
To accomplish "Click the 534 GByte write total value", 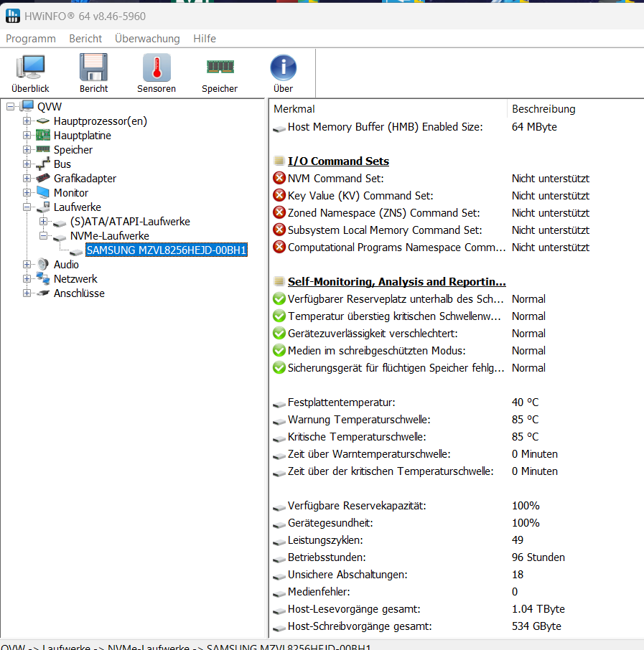I will coord(536,626).
